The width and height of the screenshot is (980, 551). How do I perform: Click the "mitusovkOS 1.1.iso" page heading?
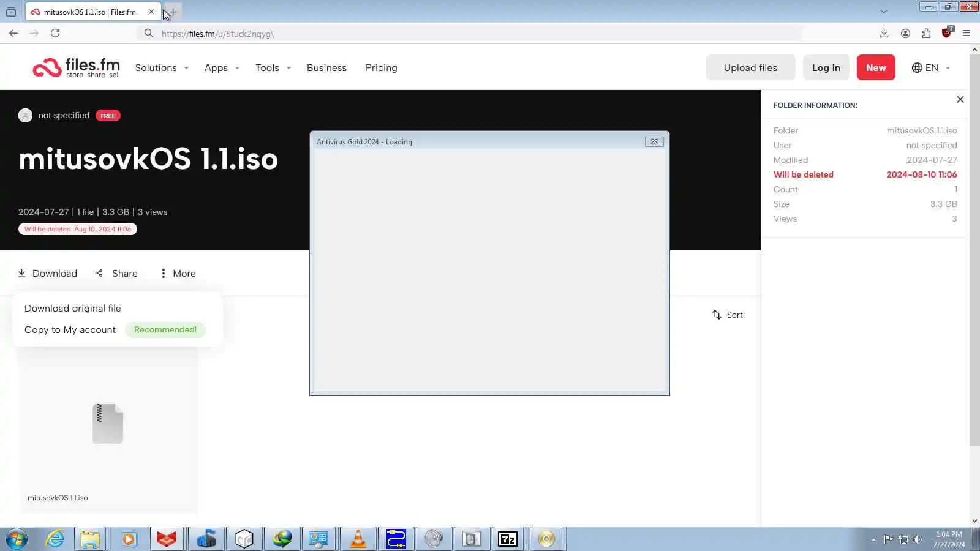(148, 159)
